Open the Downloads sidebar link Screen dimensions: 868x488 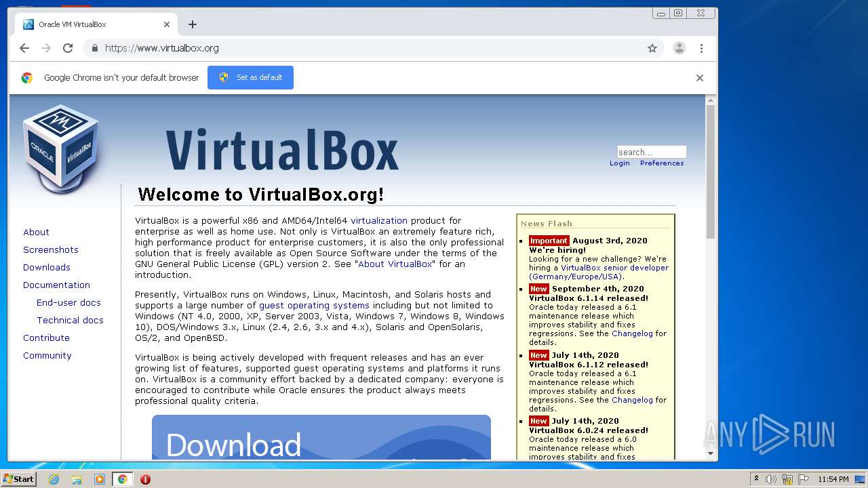pyautogui.click(x=47, y=267)
